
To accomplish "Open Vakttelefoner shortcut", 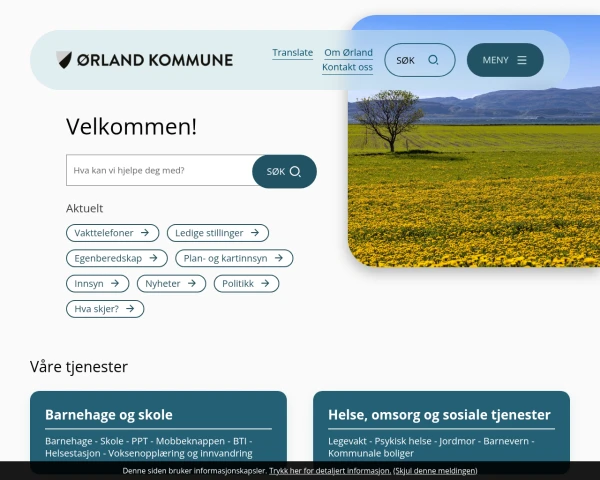I will tap(112, 233).
